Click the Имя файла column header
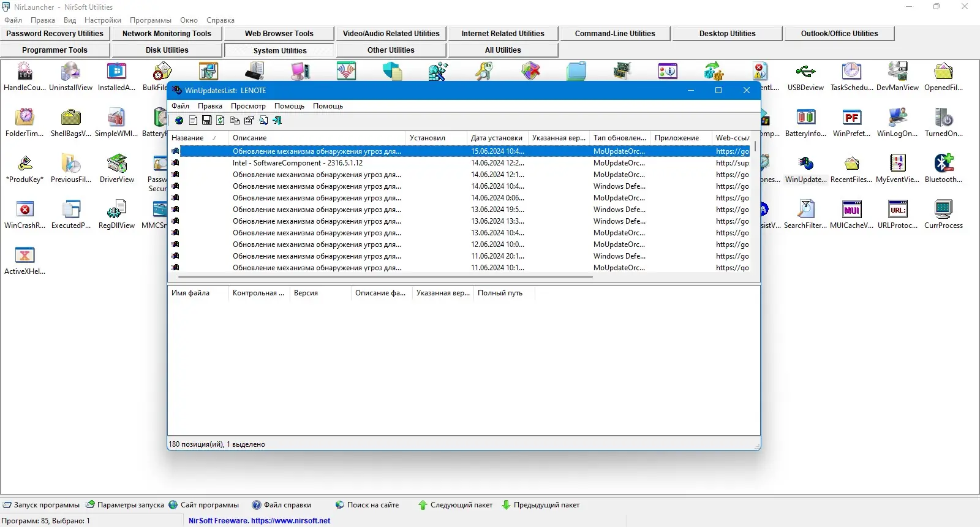Viewport: 980px width, 527px height. [198, 293]
